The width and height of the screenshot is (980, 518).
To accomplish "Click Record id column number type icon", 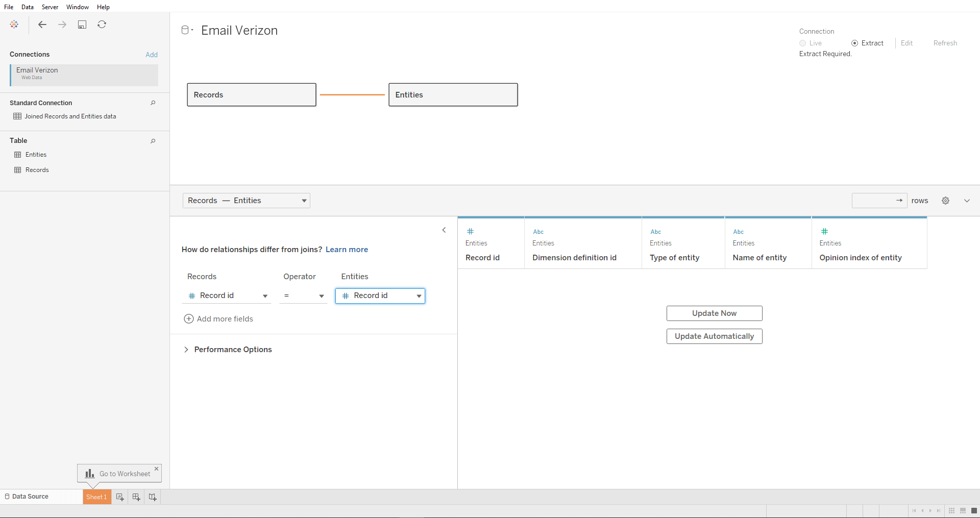I will pos(471,231).
